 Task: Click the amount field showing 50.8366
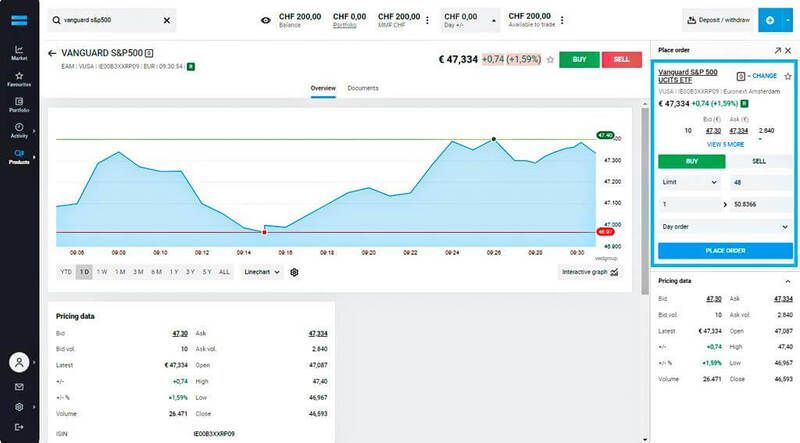tap(761, 204)
